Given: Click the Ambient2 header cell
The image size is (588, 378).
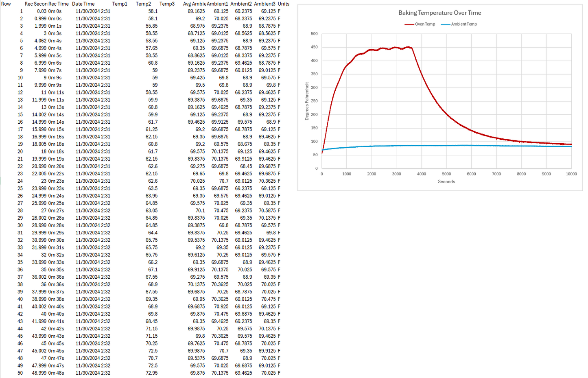Looking at the screenshot, I should tap(241, 4).
